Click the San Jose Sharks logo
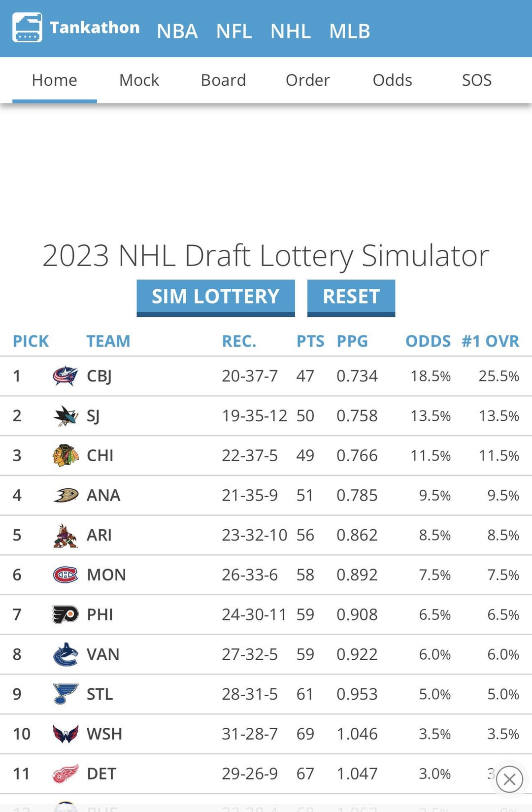 66,416
